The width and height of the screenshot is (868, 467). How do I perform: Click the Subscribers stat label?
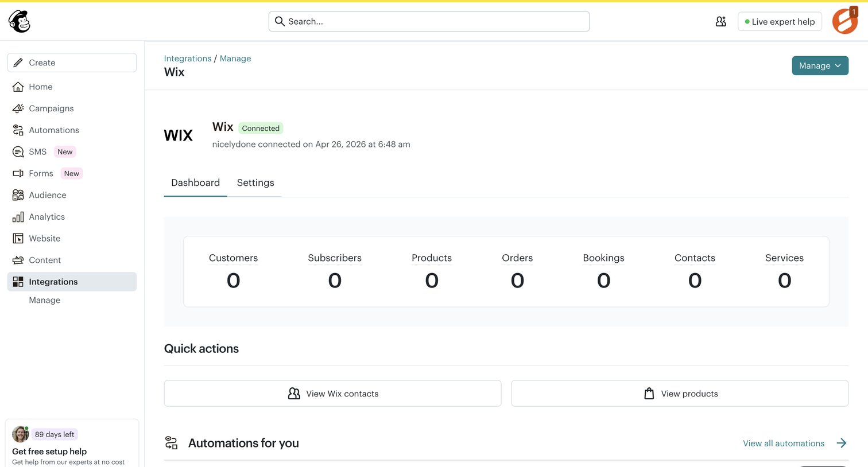335,258
